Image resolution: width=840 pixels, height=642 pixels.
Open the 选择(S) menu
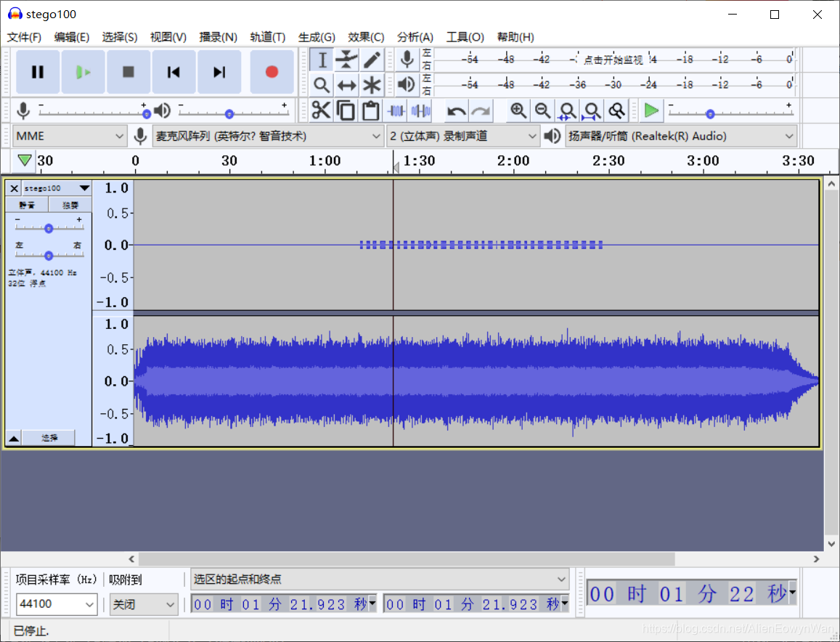(x=120, y=37)
